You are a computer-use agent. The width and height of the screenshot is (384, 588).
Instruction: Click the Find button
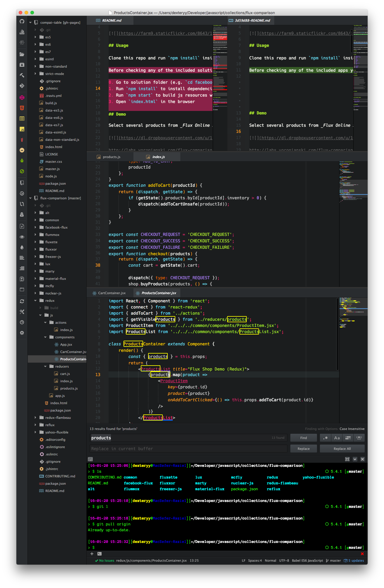coord(304,438)
